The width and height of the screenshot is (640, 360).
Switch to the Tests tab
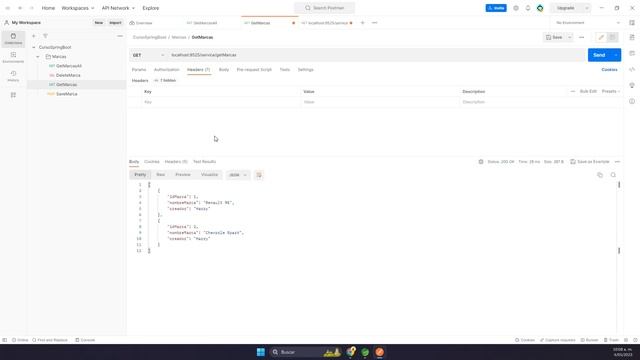(x=284, y=70)
